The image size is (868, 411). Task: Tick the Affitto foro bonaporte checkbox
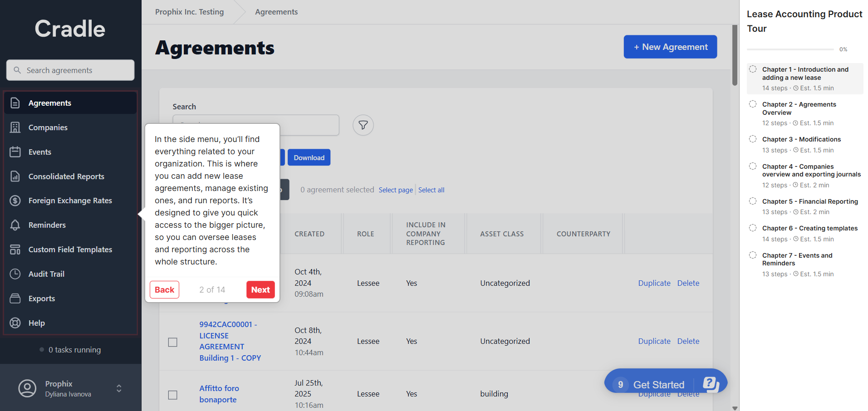[x=173, y=395]
